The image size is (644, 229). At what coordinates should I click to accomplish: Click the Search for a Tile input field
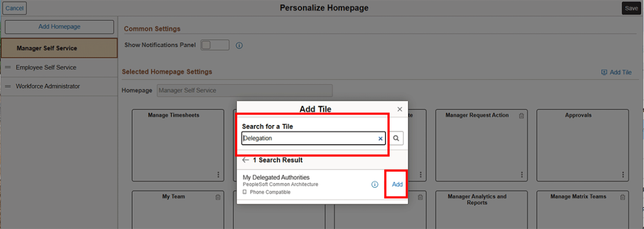[308, 139]
